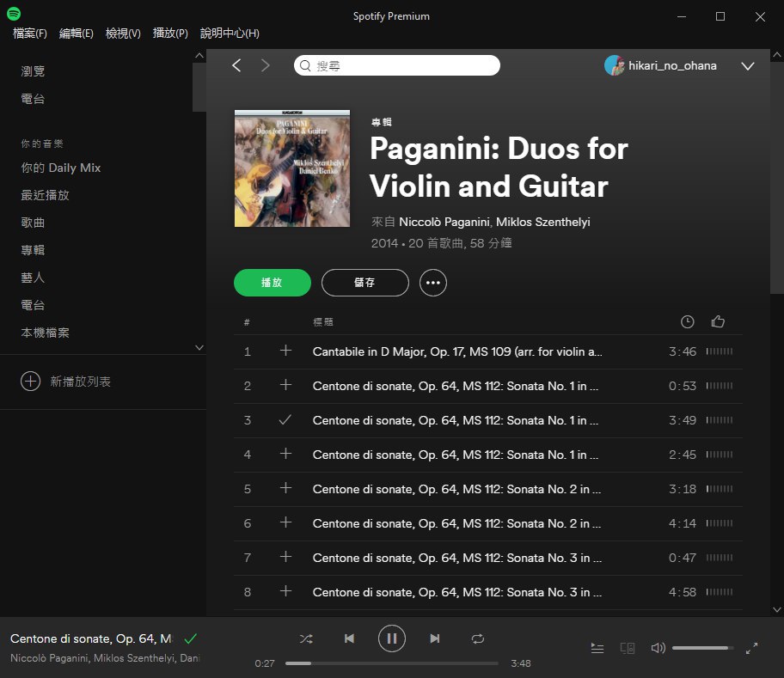Navigate back with the left chevron

coord(237,65)
